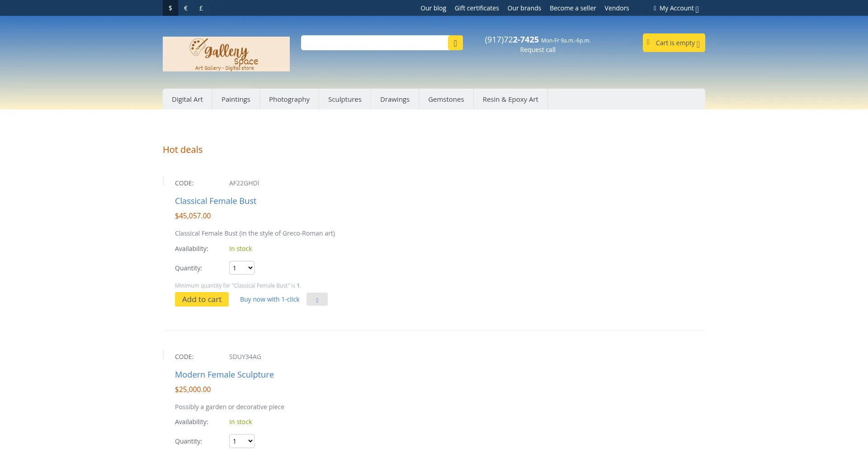
Task: Click the $45,057.00 price
Action: coord(193,216)
